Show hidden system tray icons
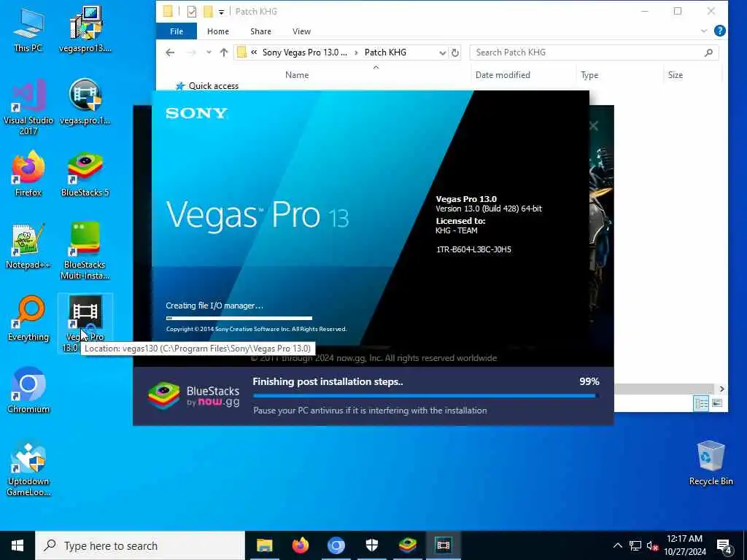Viewport: 747px width, 560px height. point(617,545)
